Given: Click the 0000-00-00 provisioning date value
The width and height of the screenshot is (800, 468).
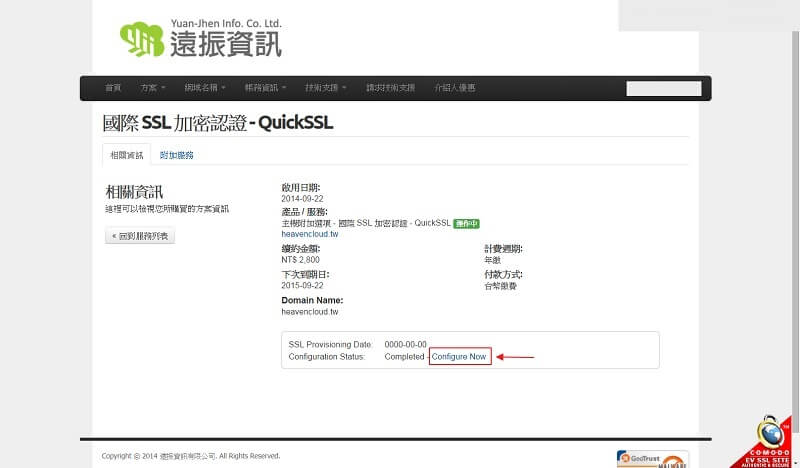Looking at the screenshot, I should click(406, 344).
